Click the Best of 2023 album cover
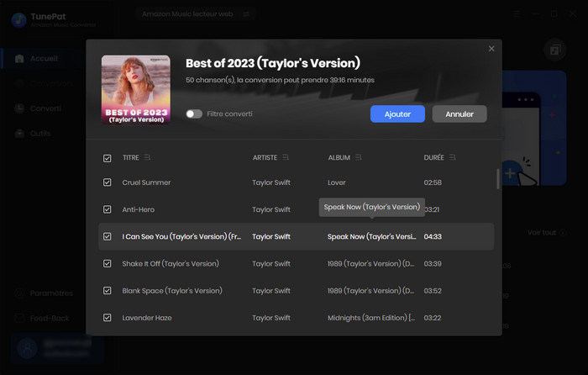This screenshot has width=588, height=375. [136, 90]
